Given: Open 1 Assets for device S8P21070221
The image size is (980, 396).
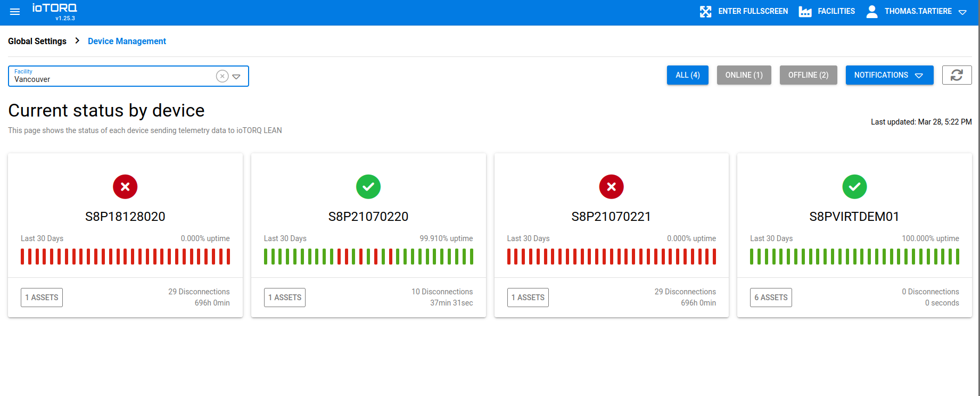Looking at the screenshot, I should tap(528, 298).
